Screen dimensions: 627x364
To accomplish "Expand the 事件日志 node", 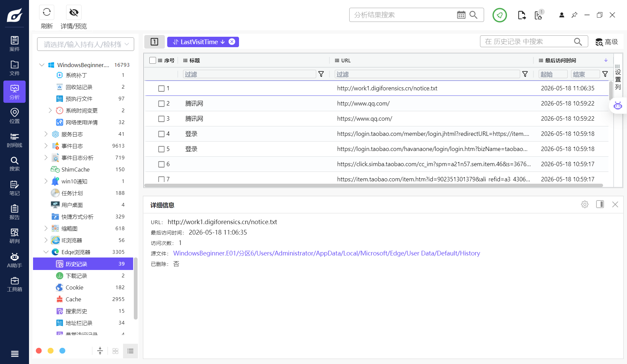I will (x=46, y=146).
